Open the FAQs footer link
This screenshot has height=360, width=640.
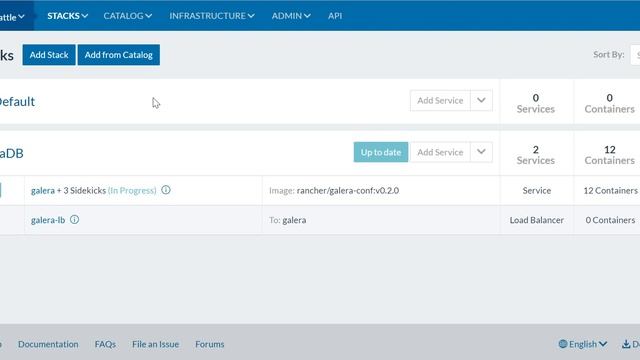pyautogui.click(x=105, y=344)
